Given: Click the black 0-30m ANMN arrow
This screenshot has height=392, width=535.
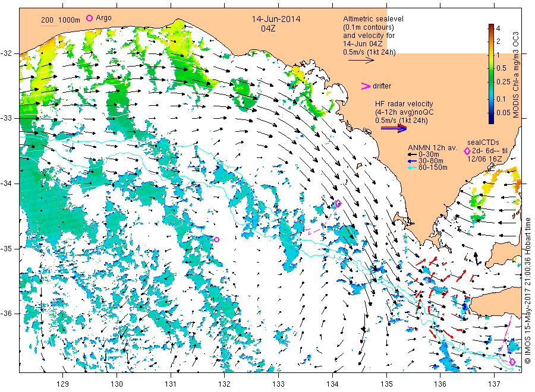Looking at the screenshot, I should point(412,154).
